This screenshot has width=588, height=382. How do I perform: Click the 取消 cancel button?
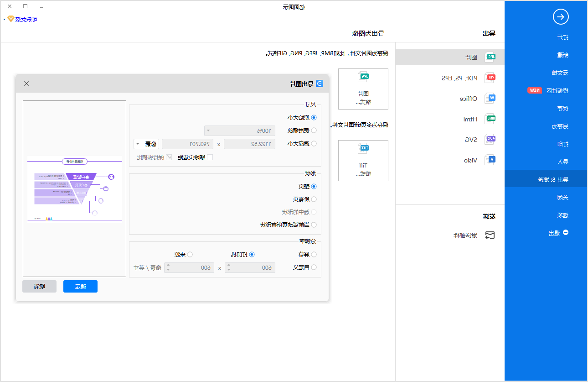(x=39, y=286)
